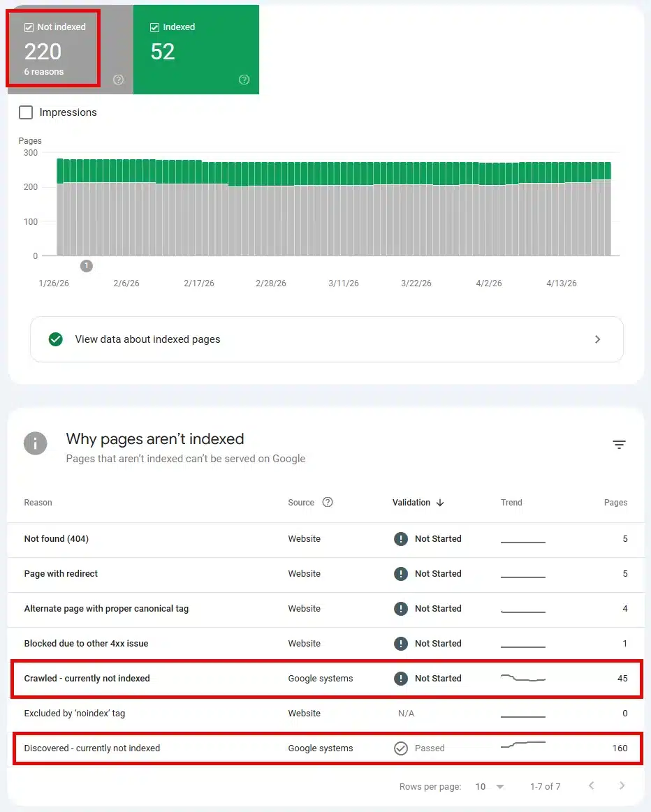Go to next page of results
The width and height of the screenshot is (651, 812).
622,785
